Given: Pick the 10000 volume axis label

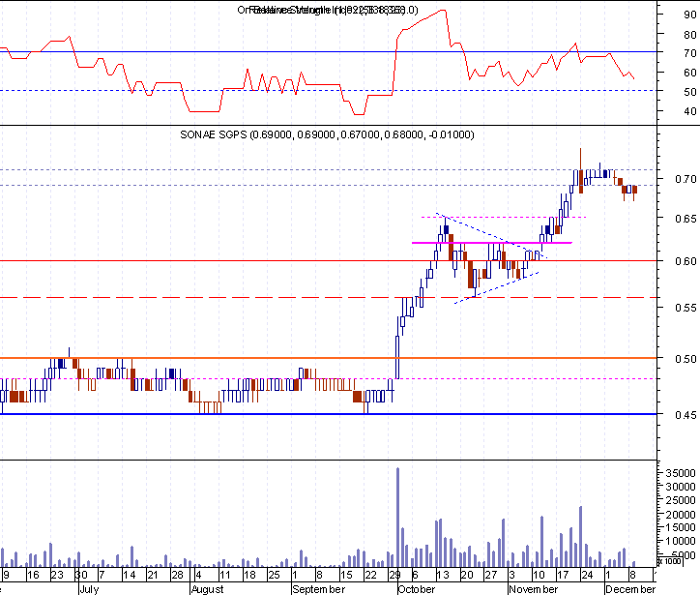Looking at the screenshot, I should pyautogui.click(x=681, y=541).
